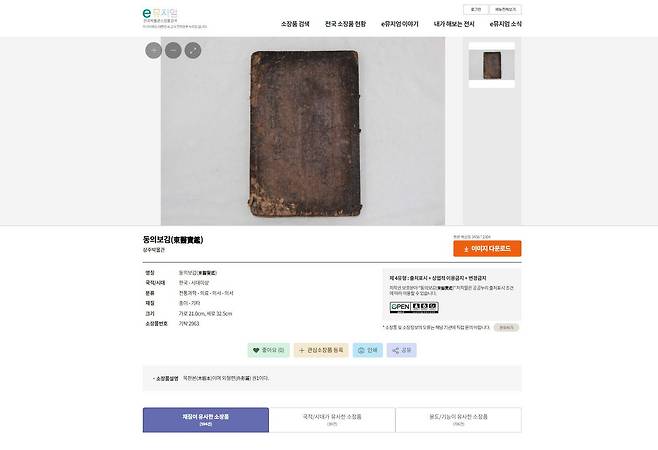Expand the image viewer to fullscreen
Viewport: 658px width, 450px height.
193,50
